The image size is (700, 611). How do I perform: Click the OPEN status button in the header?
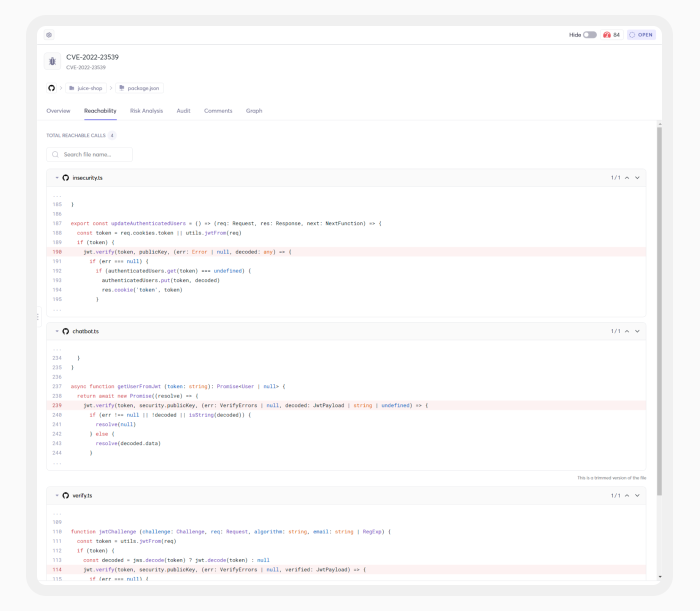click(x=640, y=34)
